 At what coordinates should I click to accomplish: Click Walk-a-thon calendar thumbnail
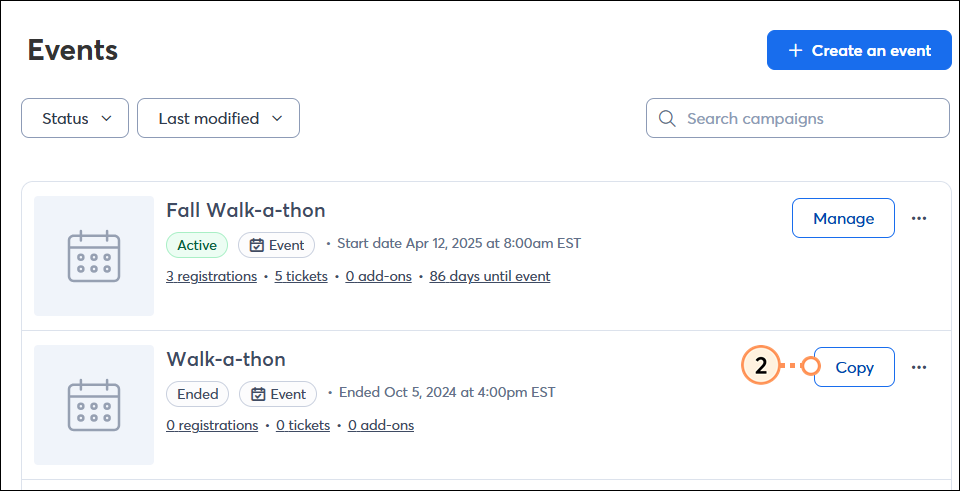click(94, 405)
